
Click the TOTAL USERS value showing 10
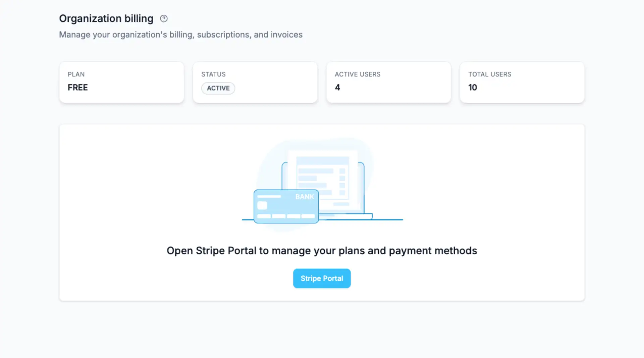[x=473, y=88]
